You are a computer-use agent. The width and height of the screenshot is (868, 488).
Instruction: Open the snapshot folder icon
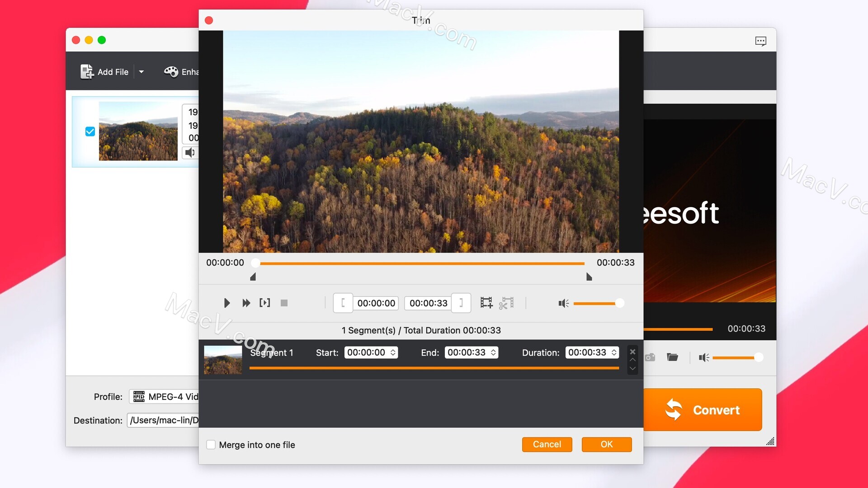(673, 357)
